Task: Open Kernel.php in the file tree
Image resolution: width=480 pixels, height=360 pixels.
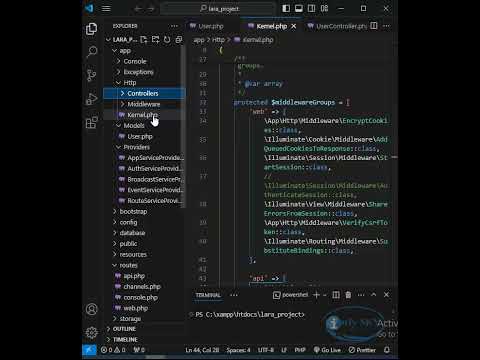Action: [142, 115]
